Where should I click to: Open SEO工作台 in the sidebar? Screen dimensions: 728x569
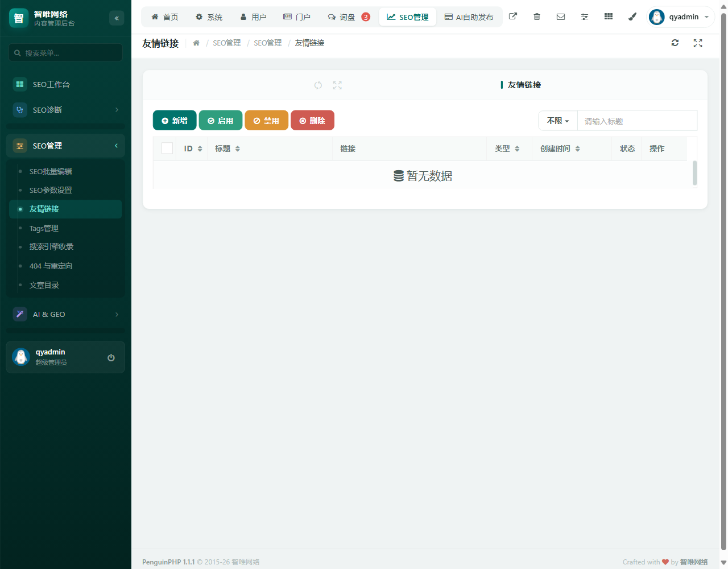[x=65, y=84]
